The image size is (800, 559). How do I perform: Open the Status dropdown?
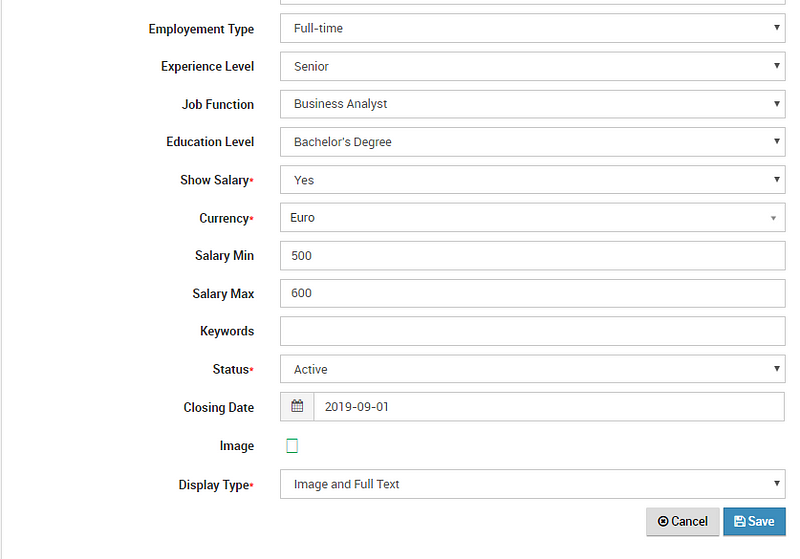(533, 369)
